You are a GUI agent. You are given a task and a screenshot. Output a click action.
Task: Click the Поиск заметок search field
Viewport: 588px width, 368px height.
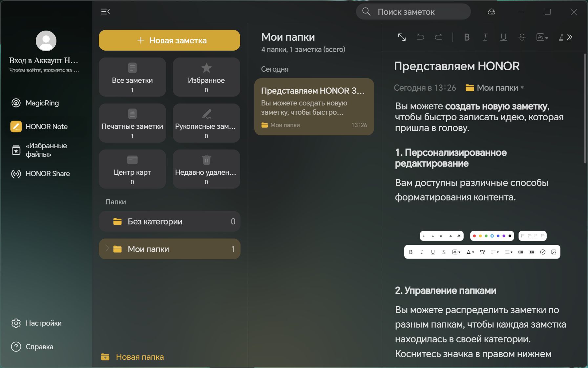[x=413, y=12]
